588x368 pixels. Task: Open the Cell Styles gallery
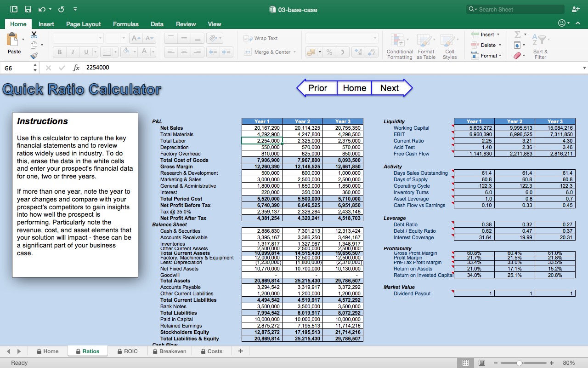pos(449,45)
